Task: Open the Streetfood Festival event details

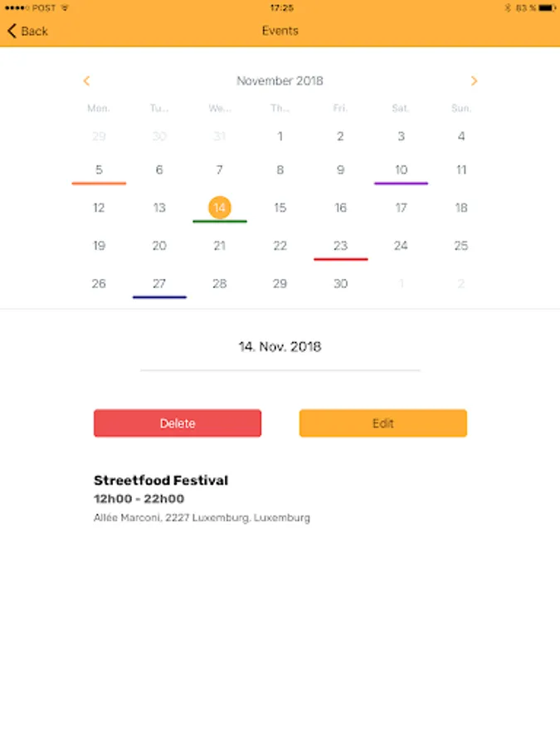Action: pos(161,481)
